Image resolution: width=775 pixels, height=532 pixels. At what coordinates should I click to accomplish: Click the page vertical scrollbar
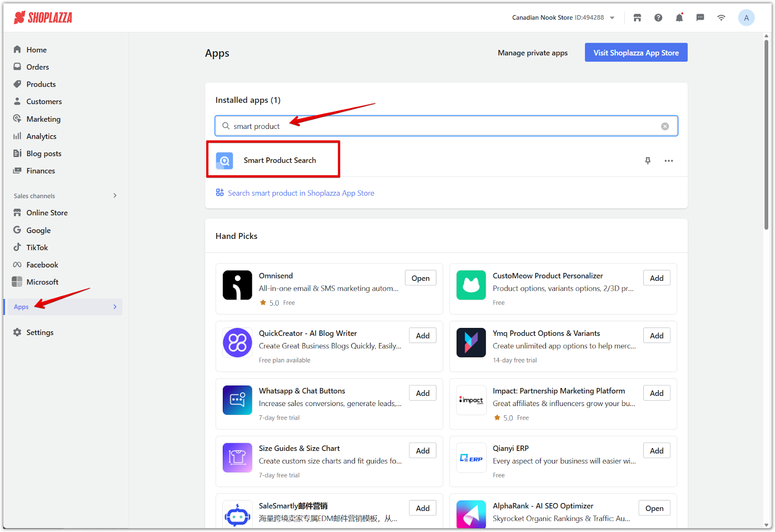[x=766, y=135]
